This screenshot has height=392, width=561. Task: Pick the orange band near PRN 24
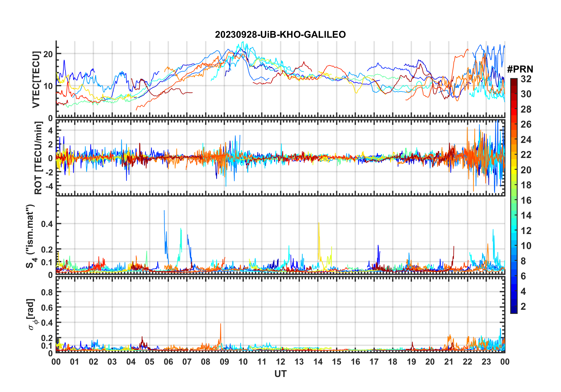pyautogui.click(x=514, y=140)
